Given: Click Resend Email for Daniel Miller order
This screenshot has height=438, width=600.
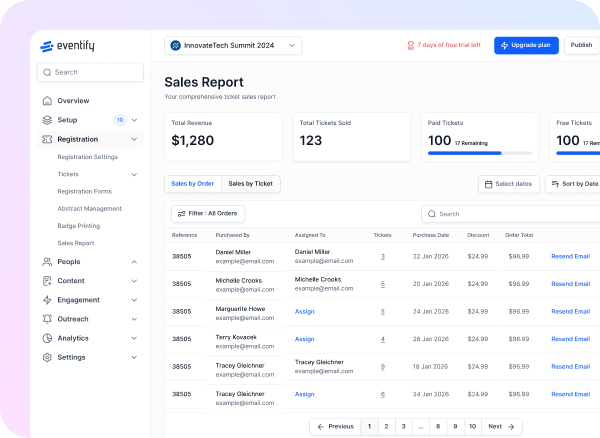Looking at the screenshot, I should [x=571, y=256].
